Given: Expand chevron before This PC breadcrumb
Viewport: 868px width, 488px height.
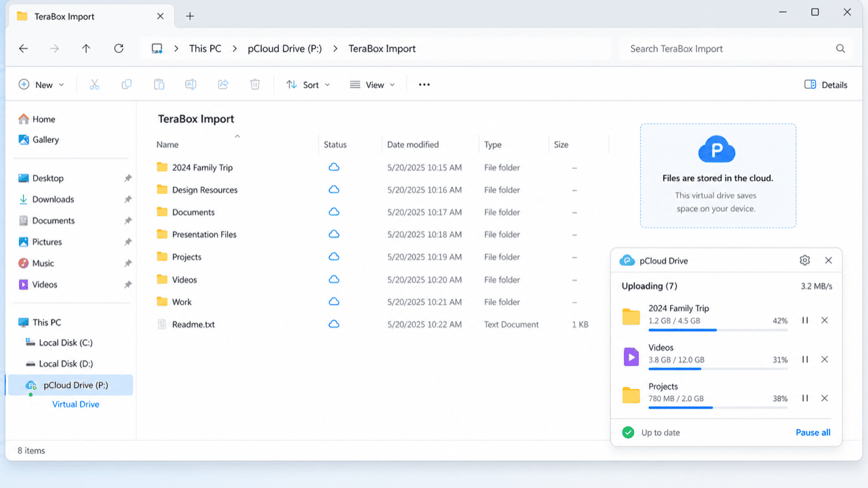Looking at the screenshot, I should [176, 49].
